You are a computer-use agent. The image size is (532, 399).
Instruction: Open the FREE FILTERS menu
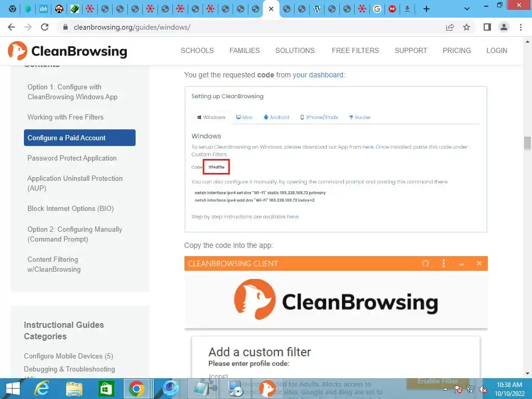coord(355,50)
